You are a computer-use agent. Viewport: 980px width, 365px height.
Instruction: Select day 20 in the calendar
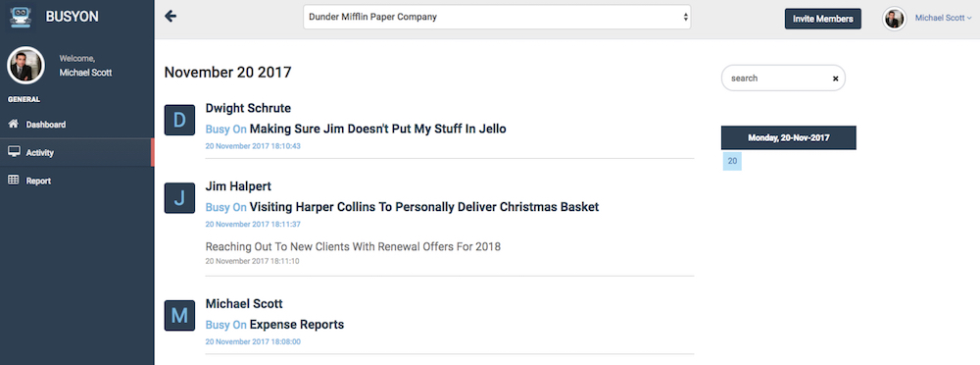click(x=732, y=161)
